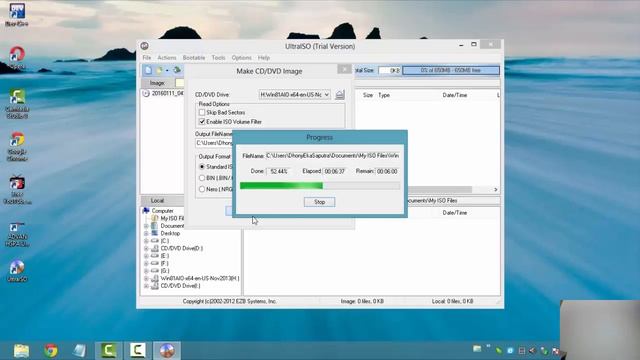This screenshot has width=640, height=360.
Task: Open green Camtasia taskbar icon
Action: [109, 351]
